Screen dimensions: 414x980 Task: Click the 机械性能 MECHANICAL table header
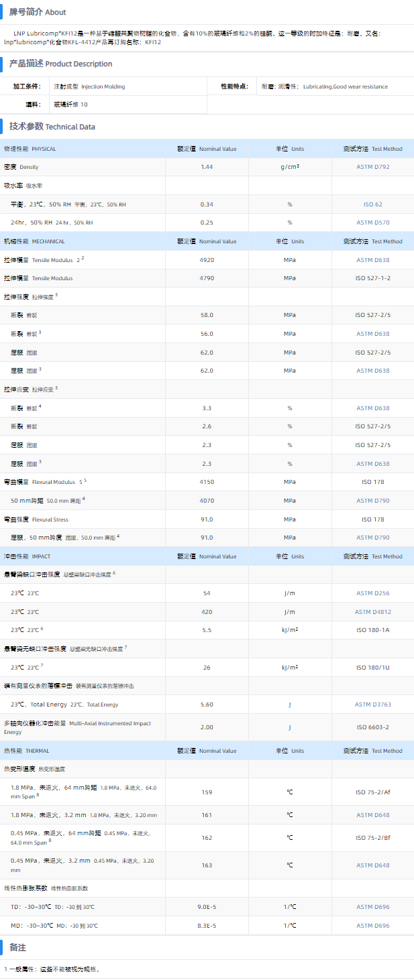tap(35, 241)
